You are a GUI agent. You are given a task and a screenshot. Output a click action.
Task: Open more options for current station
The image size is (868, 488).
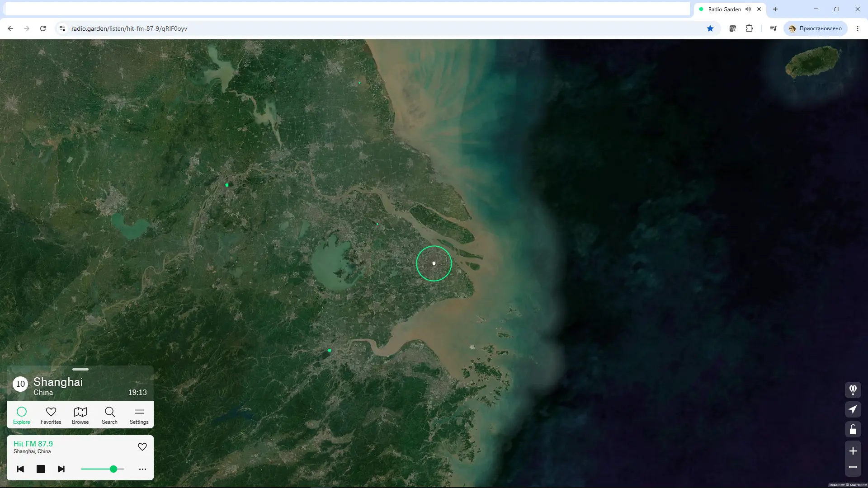(x=142, y=469)
